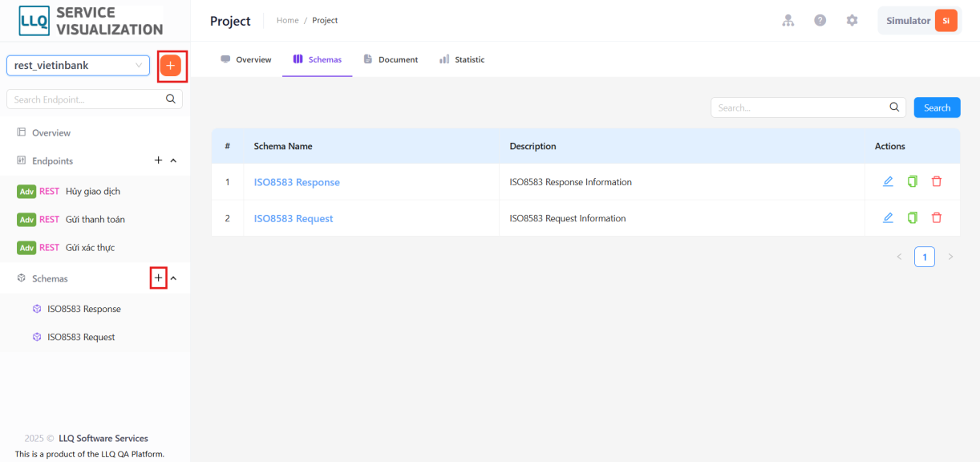Screen dimensions: 980x462
Task: Copy the ISO8583 Request schema
Action: pos(912,217)
